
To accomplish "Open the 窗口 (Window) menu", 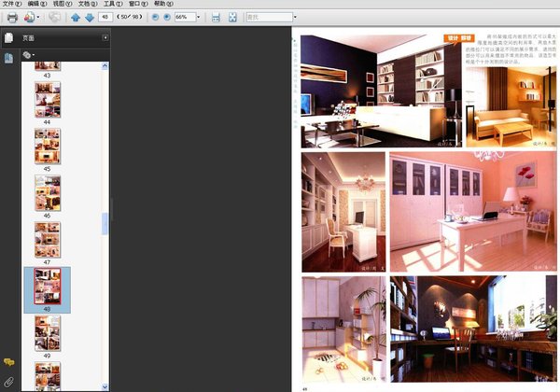I will pos(138,4).
